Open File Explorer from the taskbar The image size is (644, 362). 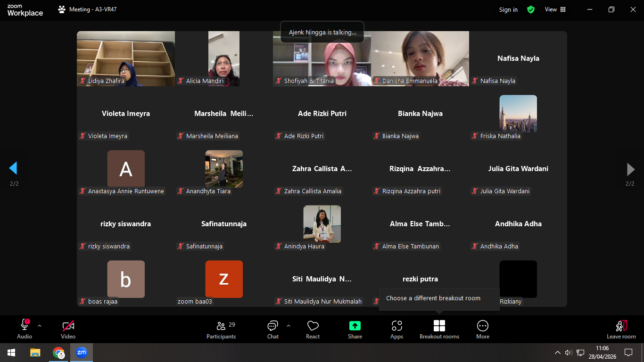35,353
